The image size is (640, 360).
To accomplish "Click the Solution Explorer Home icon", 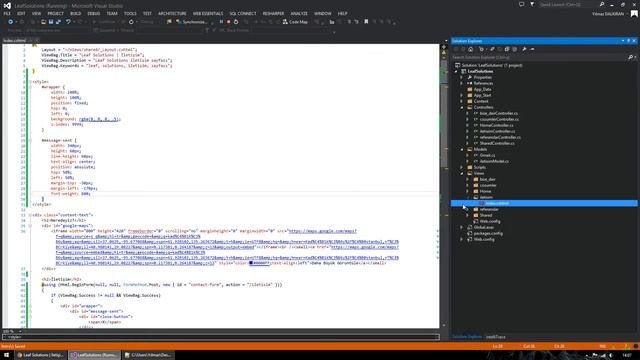I will pyautogui.click(x=471, y=49).
